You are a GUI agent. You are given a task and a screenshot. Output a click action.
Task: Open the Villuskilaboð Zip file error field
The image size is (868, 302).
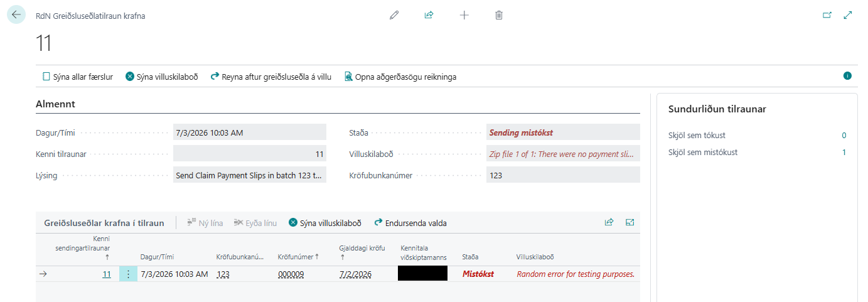click(563, 154)
